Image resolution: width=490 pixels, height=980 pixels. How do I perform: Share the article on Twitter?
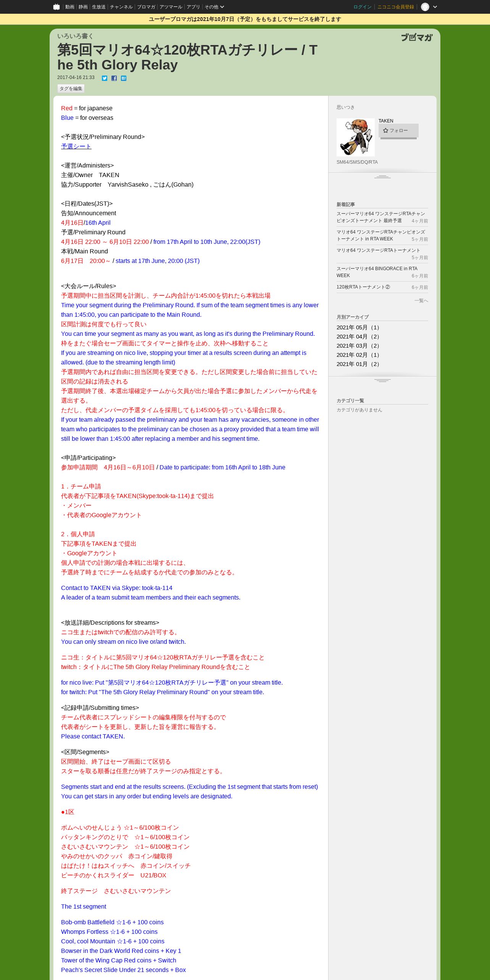[x=104, y=78]
